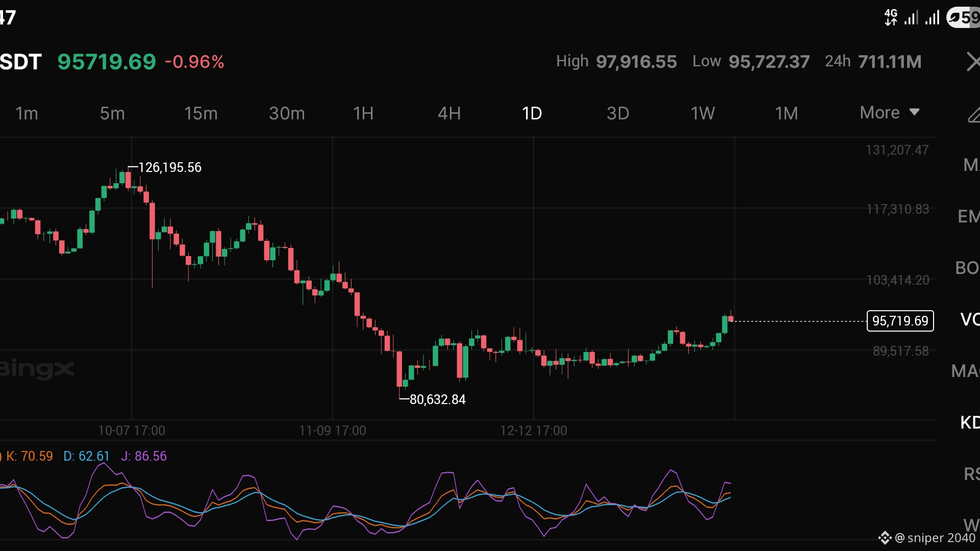Toggle the EMA indicator in sidebar

pos(968,216)
